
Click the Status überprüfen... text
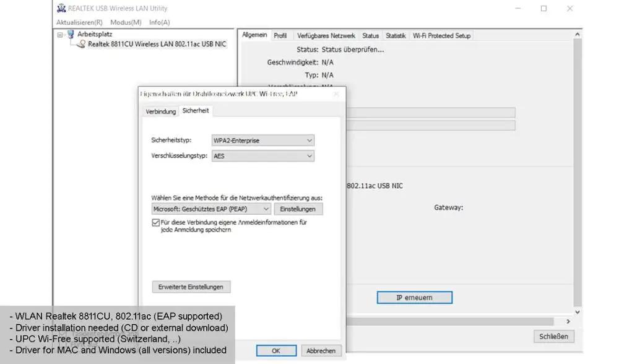[353, 50]
